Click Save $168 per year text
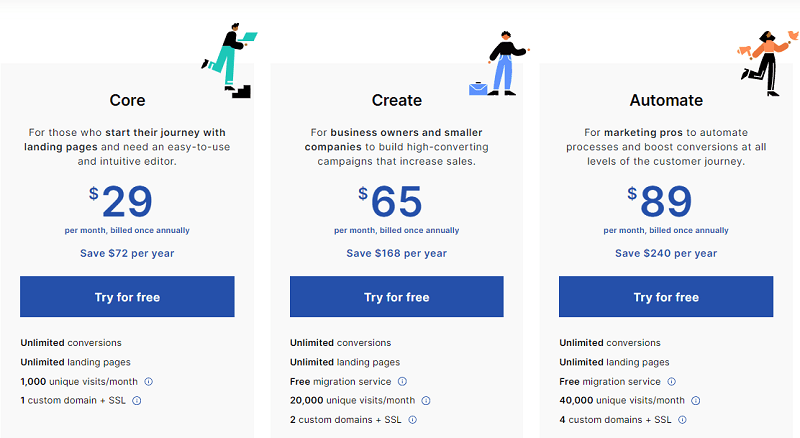This screenshot has height=438, width=800. click(396, 253)
